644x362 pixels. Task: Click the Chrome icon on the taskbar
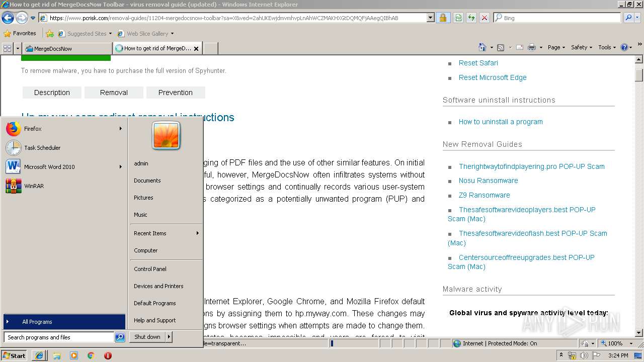click(91, 355)
